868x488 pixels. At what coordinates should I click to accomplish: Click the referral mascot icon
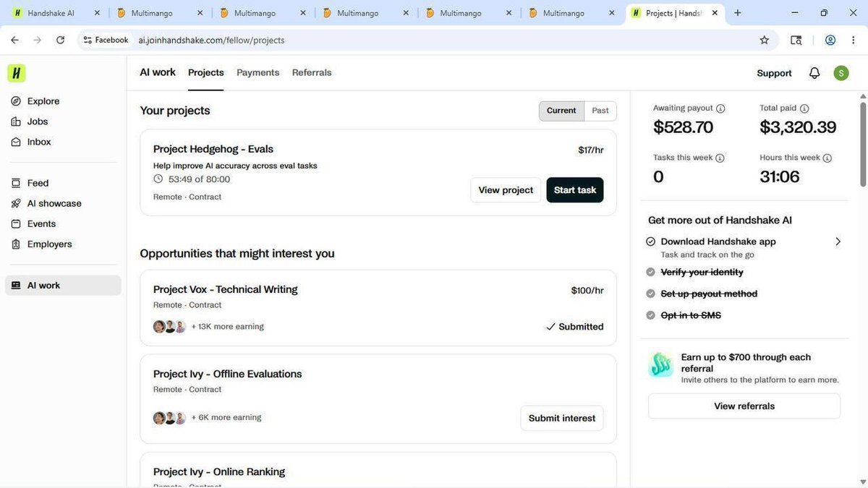point(661,365)
